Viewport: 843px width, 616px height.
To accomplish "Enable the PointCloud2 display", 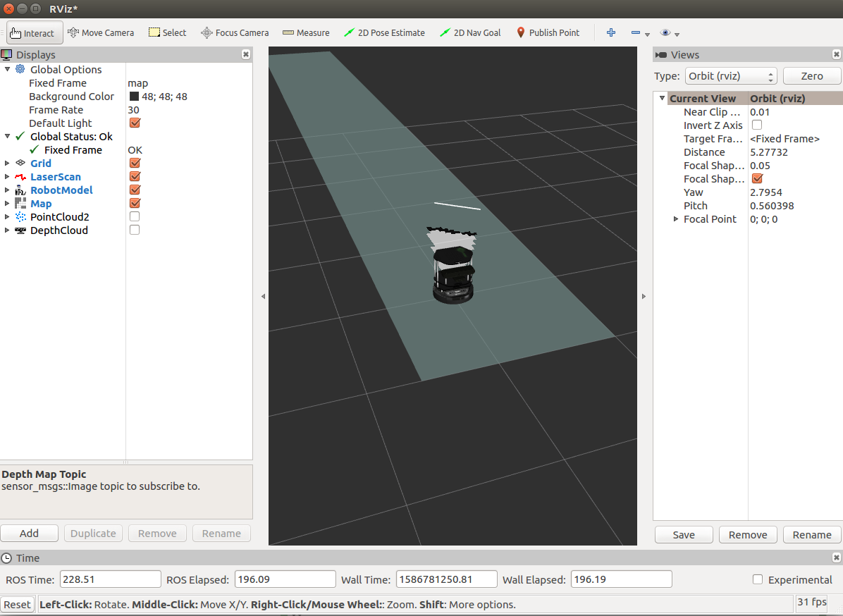I will [134, 216].
